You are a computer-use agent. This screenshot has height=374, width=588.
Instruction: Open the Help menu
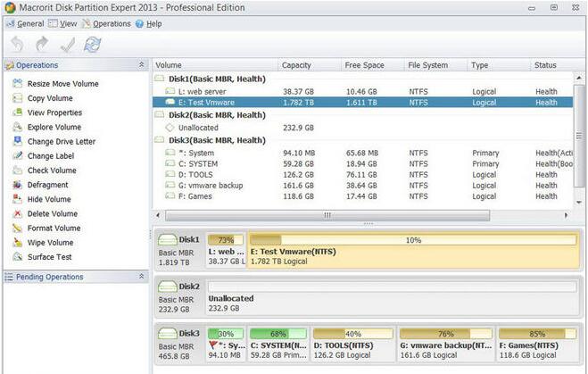click(153, 23)
